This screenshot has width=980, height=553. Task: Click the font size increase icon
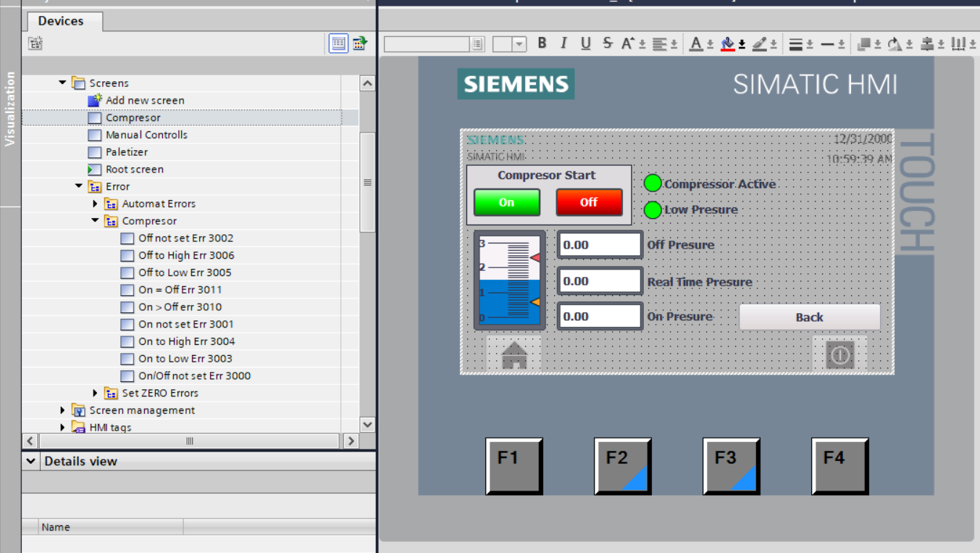point(627,43)
